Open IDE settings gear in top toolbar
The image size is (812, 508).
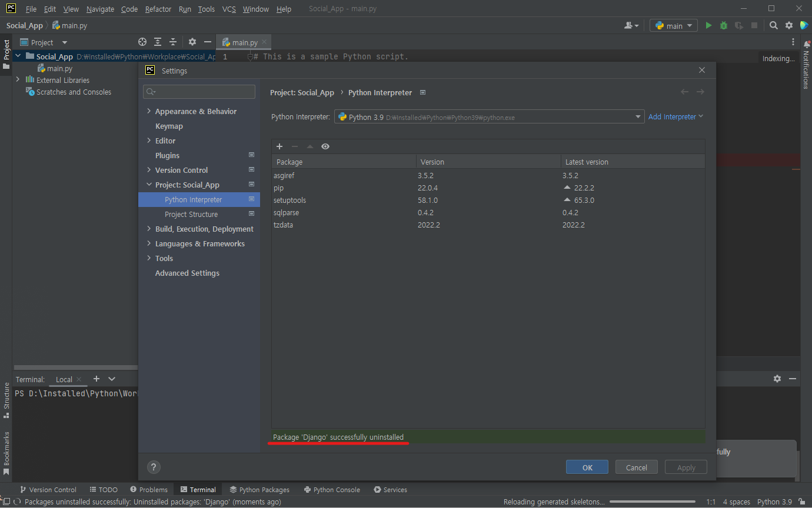(789, 25)
